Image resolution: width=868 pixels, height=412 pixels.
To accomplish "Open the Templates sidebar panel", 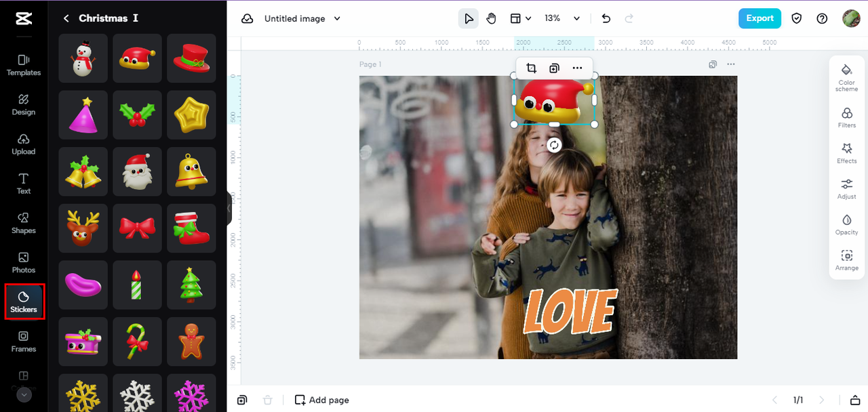I will pos(24,65).
